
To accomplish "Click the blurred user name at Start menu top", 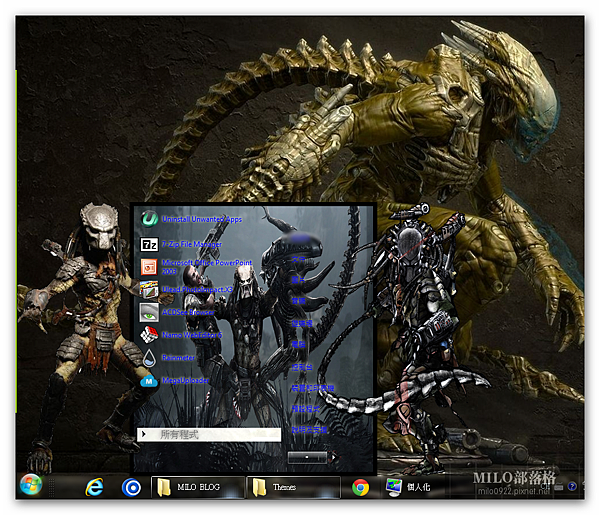I will tap(300, 239).
